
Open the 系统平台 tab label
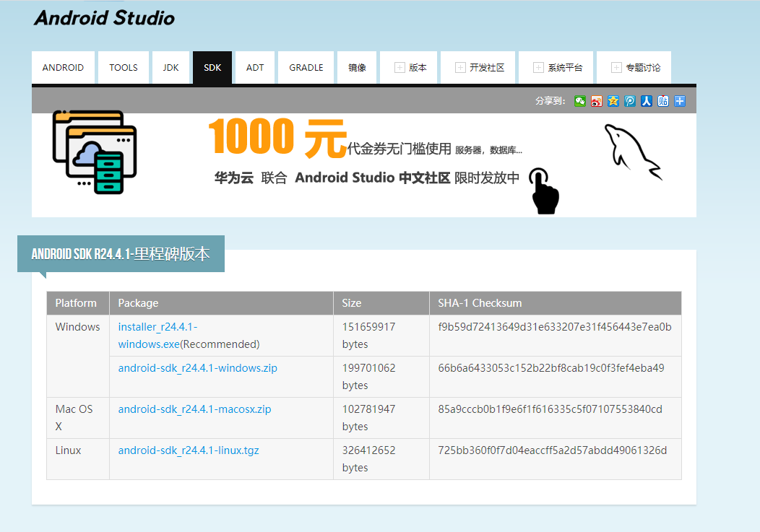[565, 67]
